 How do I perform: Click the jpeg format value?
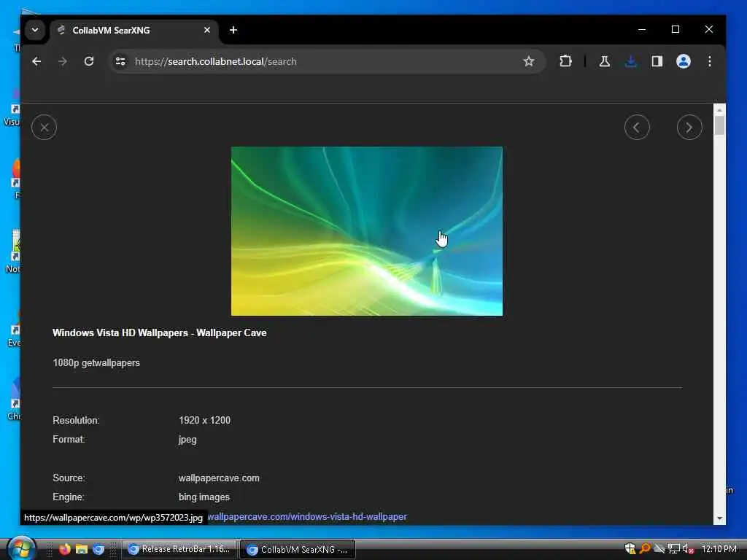pyautogui.click(x=187, y=440)
